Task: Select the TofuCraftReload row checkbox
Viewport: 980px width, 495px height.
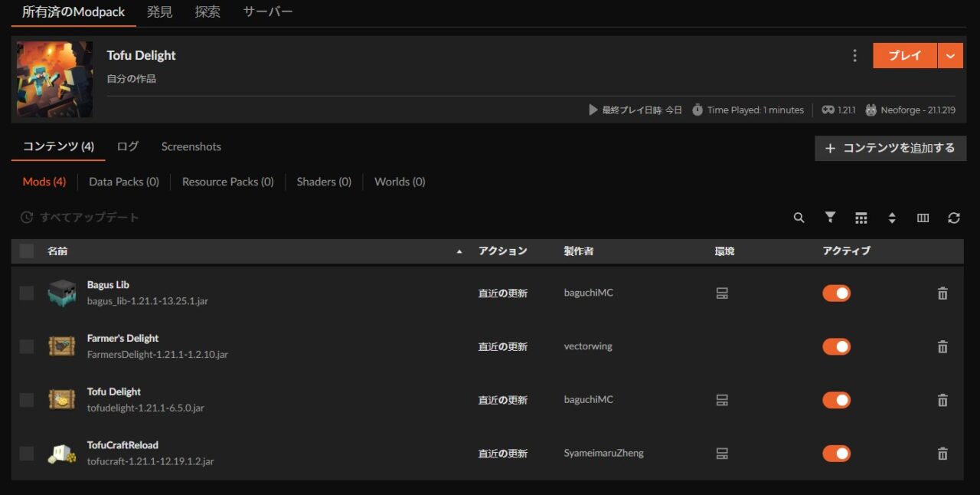Action: coord(26,453)
